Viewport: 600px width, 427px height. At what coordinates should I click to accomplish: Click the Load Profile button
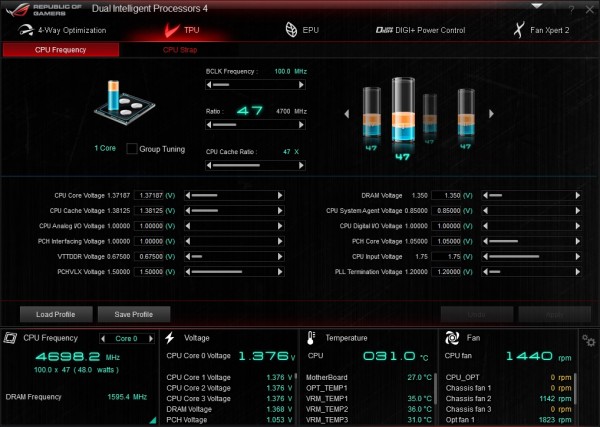(56, 315)
